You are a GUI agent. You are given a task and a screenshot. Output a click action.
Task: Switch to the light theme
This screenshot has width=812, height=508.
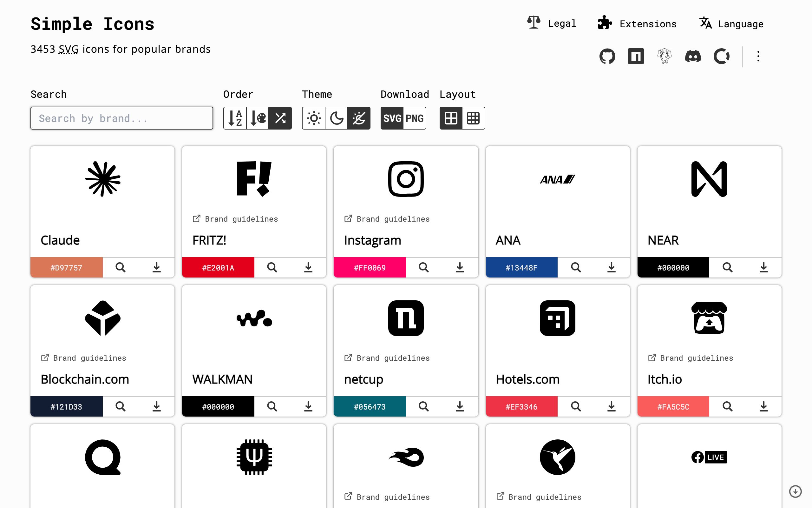click(x=314, y=118)
